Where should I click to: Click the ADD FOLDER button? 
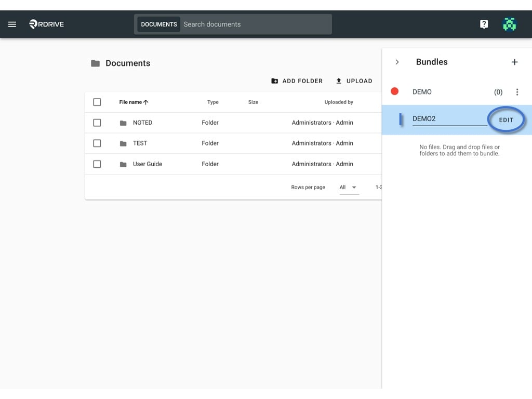[297, 81]
